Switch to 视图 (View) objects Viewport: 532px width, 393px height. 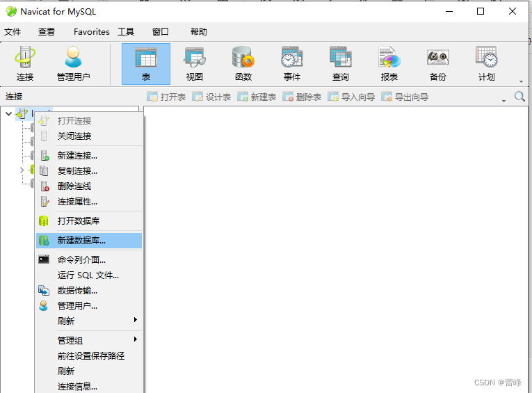click(x=195, y=64)
